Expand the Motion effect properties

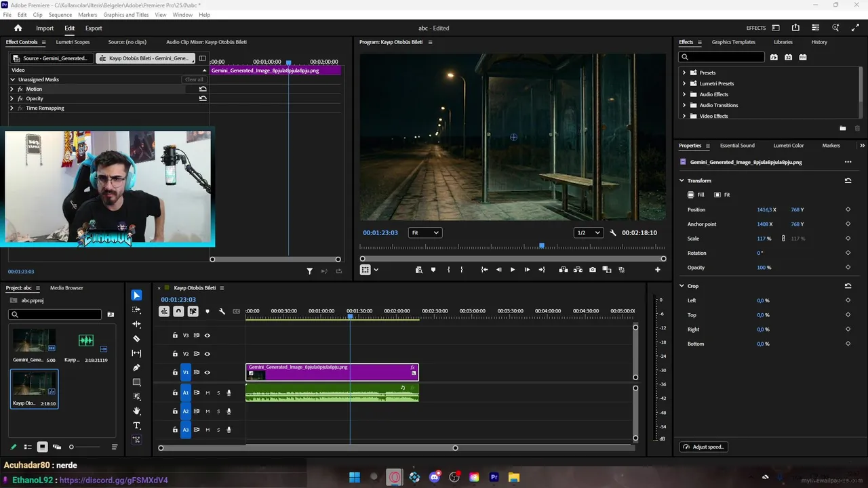click(12, 89)
